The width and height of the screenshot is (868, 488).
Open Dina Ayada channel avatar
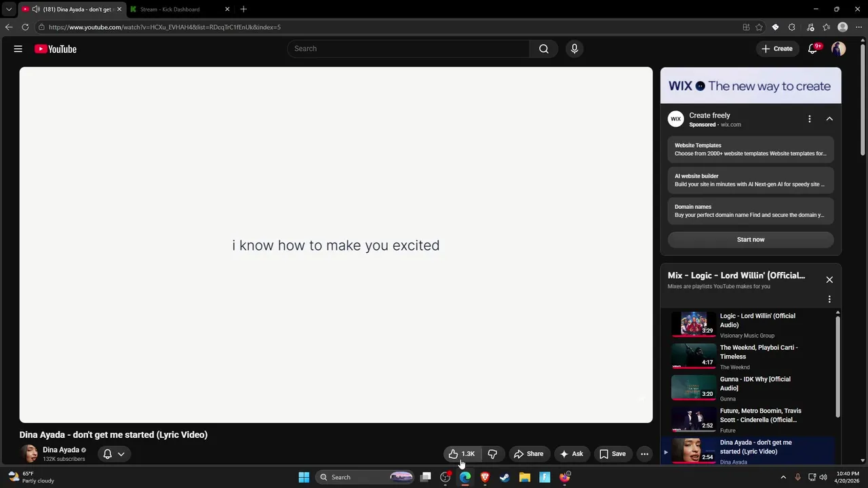pyautogui.click(x=29, y=454)
